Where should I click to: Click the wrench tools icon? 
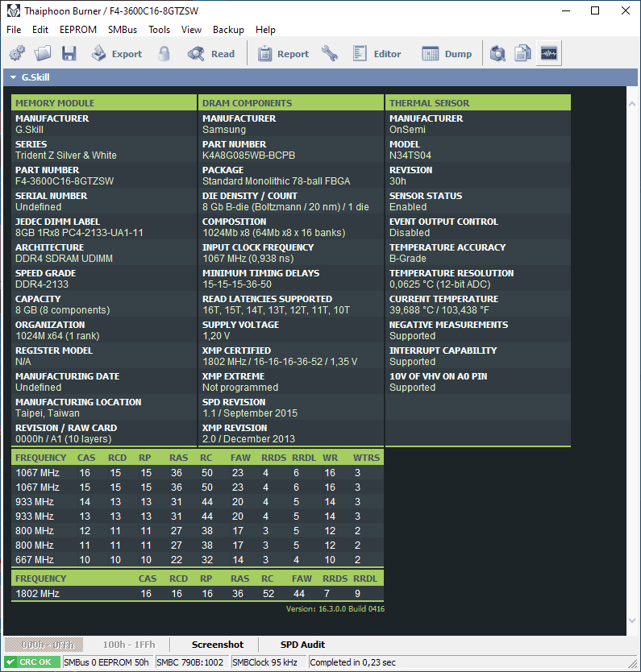tap(330, 53)
